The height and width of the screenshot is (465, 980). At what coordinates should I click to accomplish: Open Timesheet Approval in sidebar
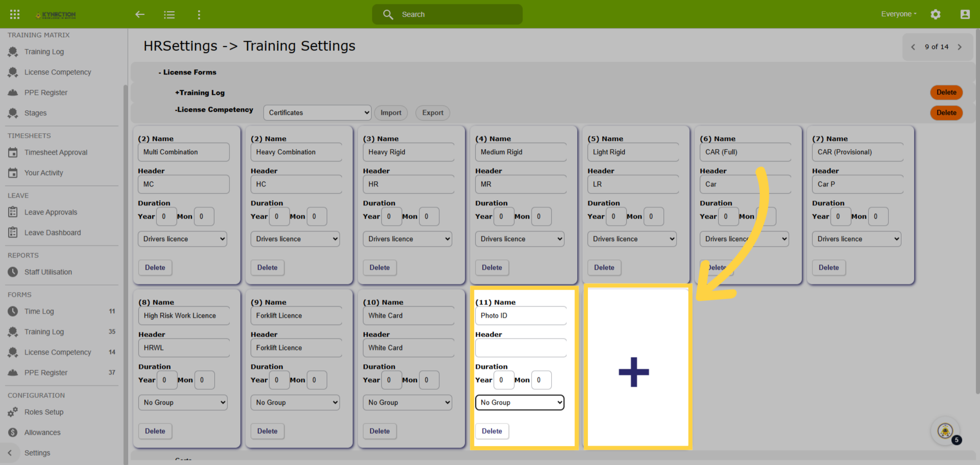click(x=56, y=152)
